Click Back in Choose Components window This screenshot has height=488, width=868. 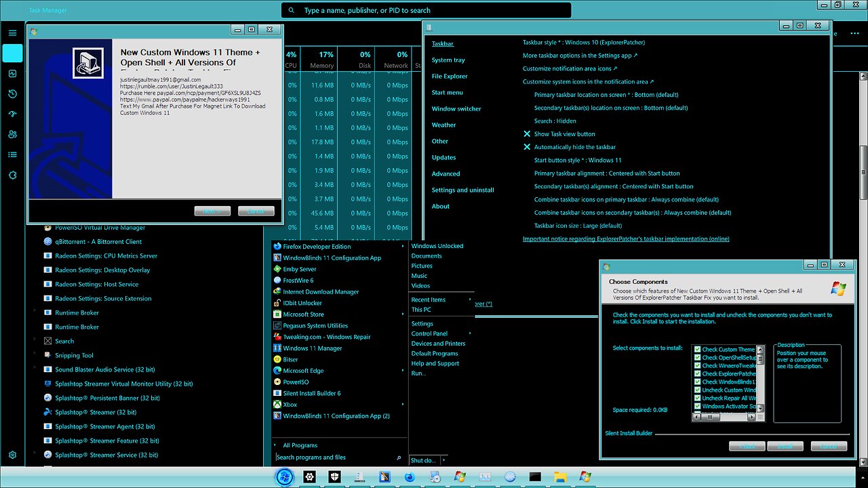pos(747,446)
